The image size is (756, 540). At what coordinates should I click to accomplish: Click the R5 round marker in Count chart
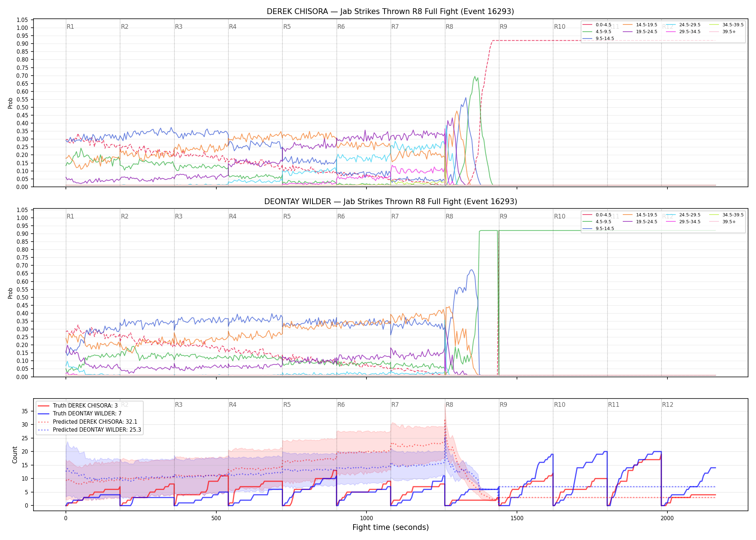tap(287, 405)
